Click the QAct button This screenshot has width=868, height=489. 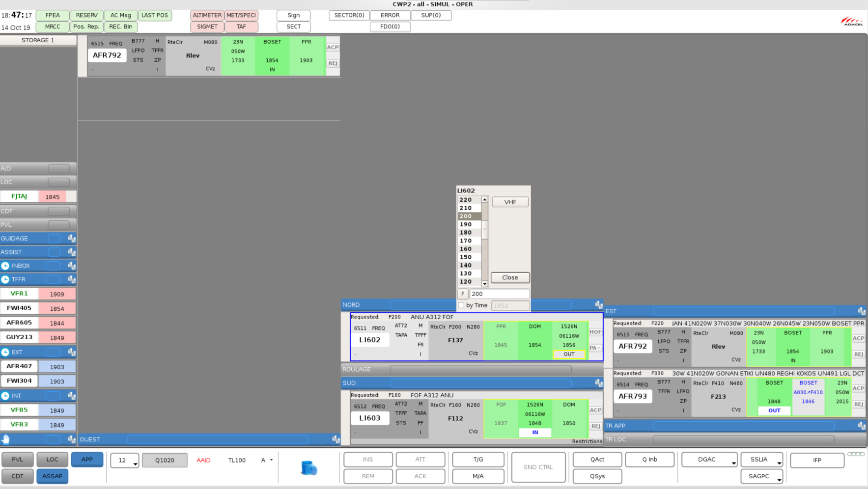click(597, 460)
